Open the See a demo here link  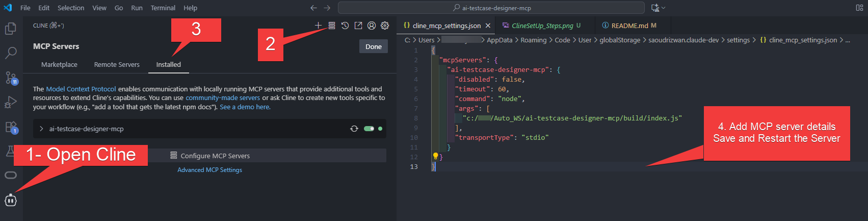(245, 107)
